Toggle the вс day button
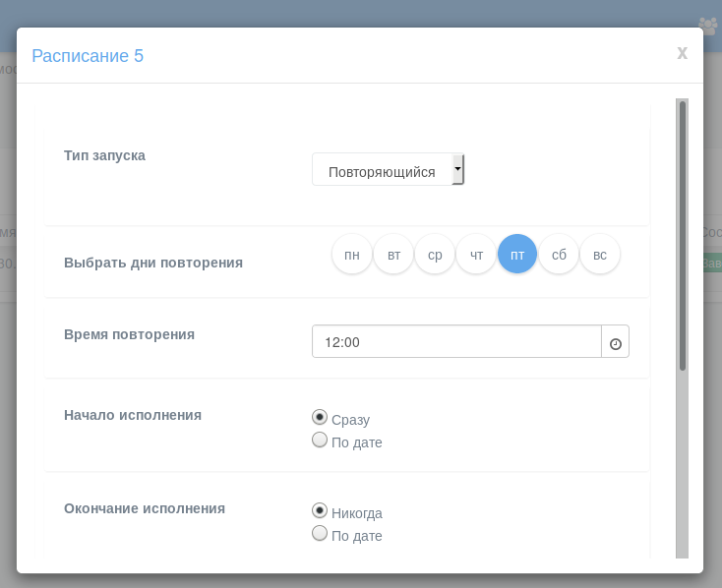The width and height of the screenshot is (722, 588). pos(600,254)
